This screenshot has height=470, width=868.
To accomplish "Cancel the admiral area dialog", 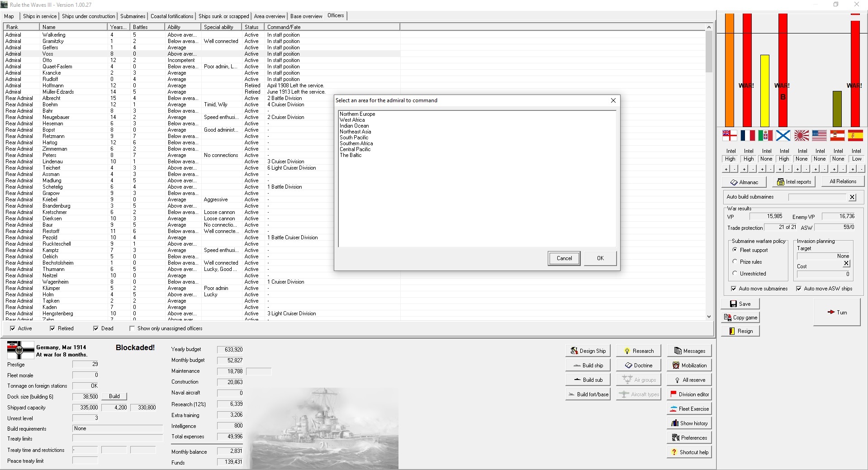I will pos(564,258).
